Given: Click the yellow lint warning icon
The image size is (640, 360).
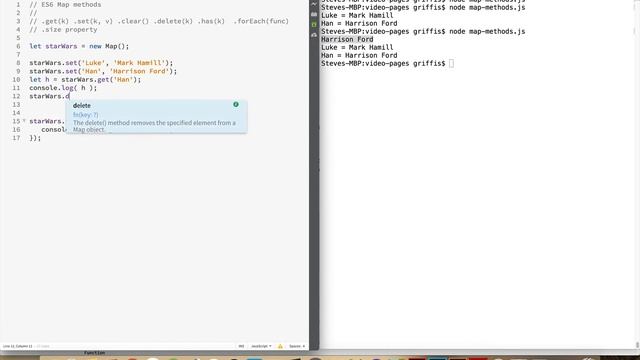Looking at the screenshot, I should 280,346.
